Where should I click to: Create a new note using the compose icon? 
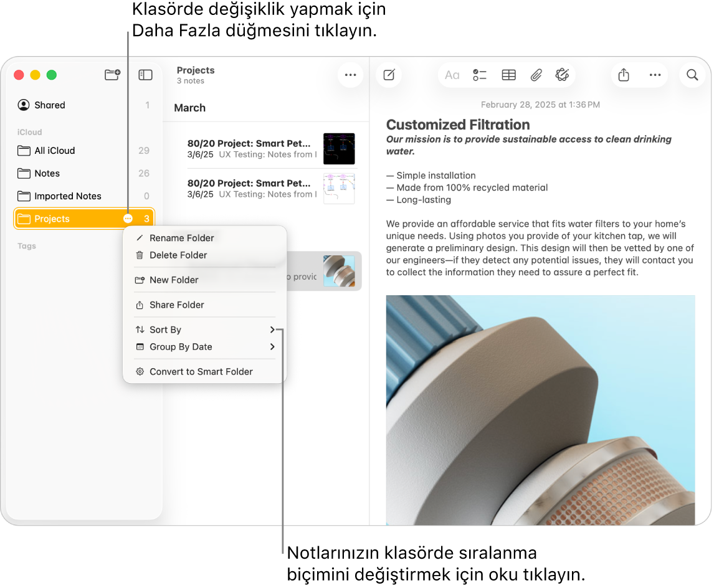pos(389,75)
